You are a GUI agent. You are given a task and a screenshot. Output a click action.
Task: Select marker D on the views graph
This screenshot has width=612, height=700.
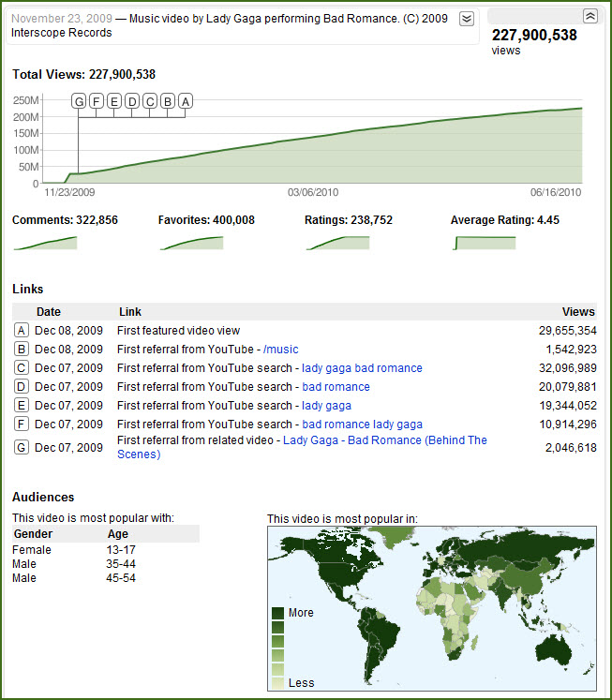132,101
